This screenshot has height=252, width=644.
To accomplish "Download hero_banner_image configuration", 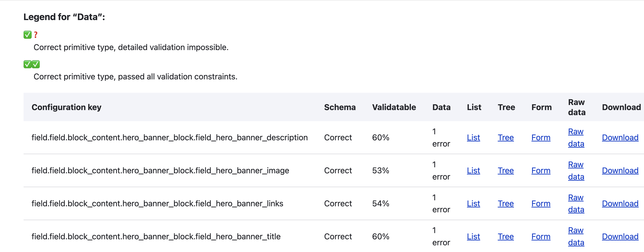I will pos(620,170).
